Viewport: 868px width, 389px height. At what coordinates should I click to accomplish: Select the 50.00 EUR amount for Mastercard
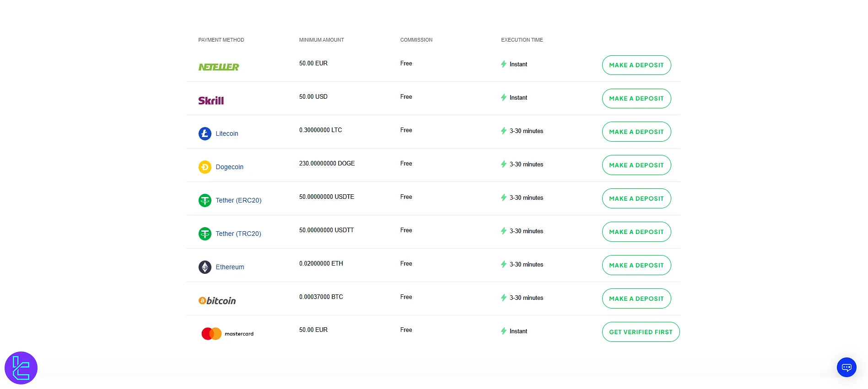(313, 330)
